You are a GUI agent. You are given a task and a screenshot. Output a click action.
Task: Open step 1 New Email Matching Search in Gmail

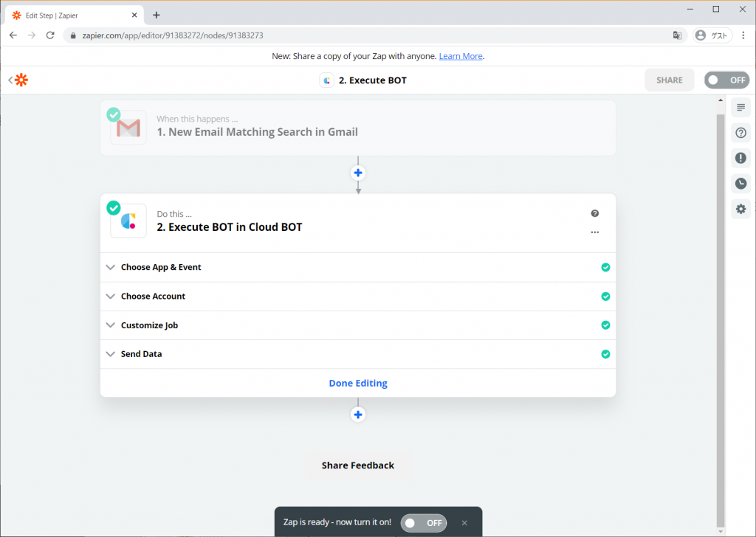[x=358, y=128]
